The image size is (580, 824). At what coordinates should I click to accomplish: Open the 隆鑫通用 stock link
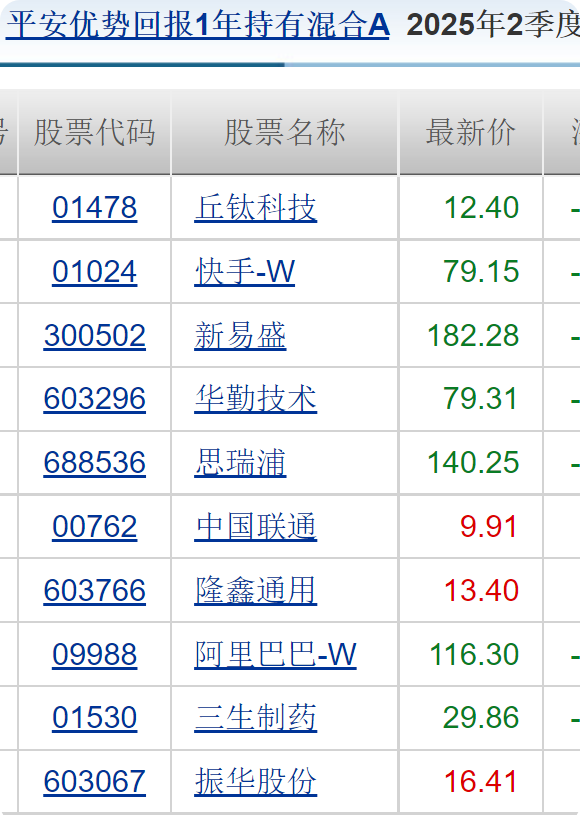coord(255,590)
